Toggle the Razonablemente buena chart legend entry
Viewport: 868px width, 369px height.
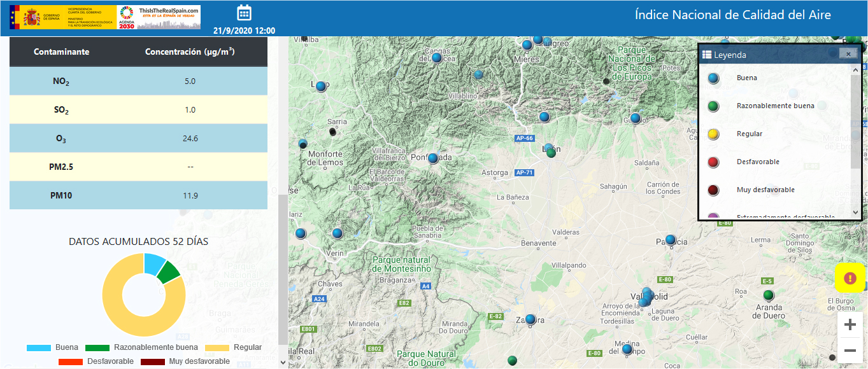142,347
